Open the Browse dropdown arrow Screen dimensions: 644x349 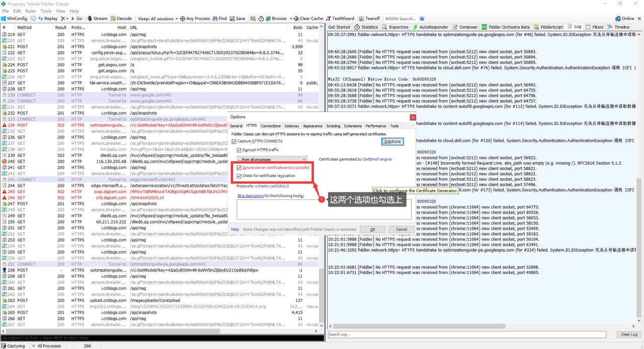click(x=290, y=19)
